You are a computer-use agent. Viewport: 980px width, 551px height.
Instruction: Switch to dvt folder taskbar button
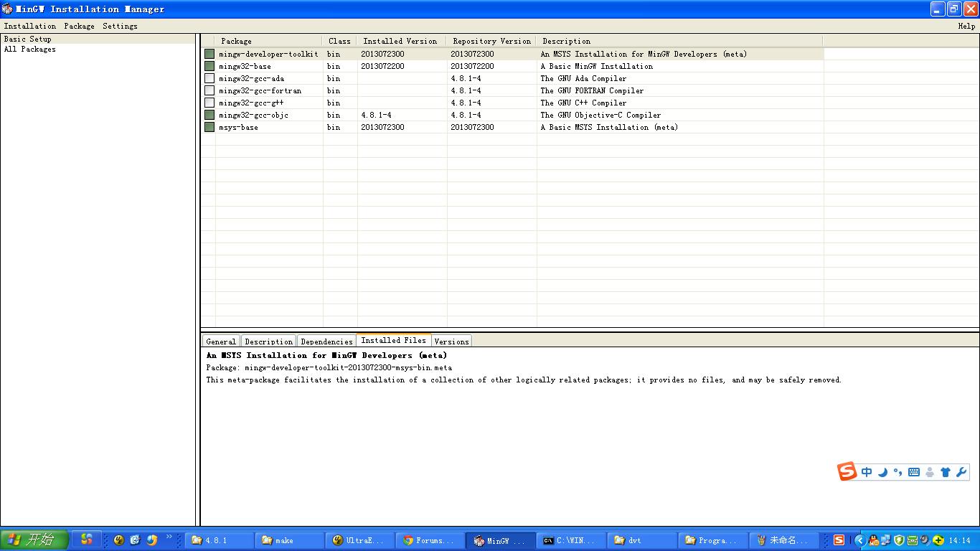point(642,540)
